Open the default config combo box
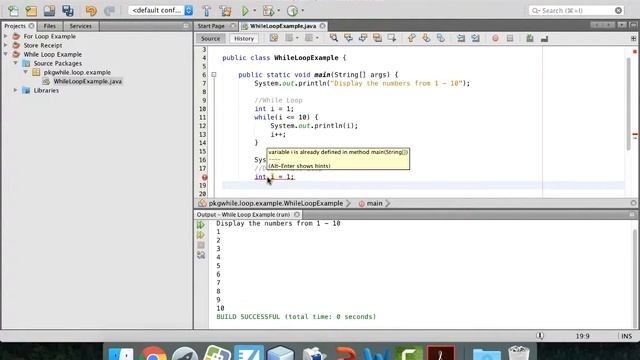This screenshot has height=360, width=640. pos(160,10)
